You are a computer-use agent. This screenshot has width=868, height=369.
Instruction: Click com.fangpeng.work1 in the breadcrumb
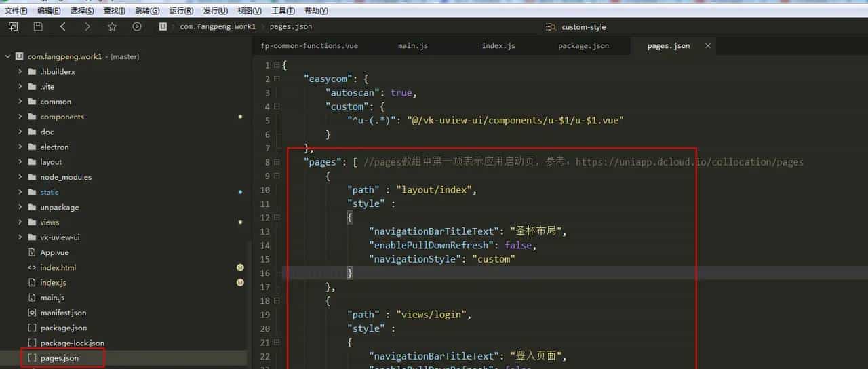pyautogui.click(x=218, y=27)
